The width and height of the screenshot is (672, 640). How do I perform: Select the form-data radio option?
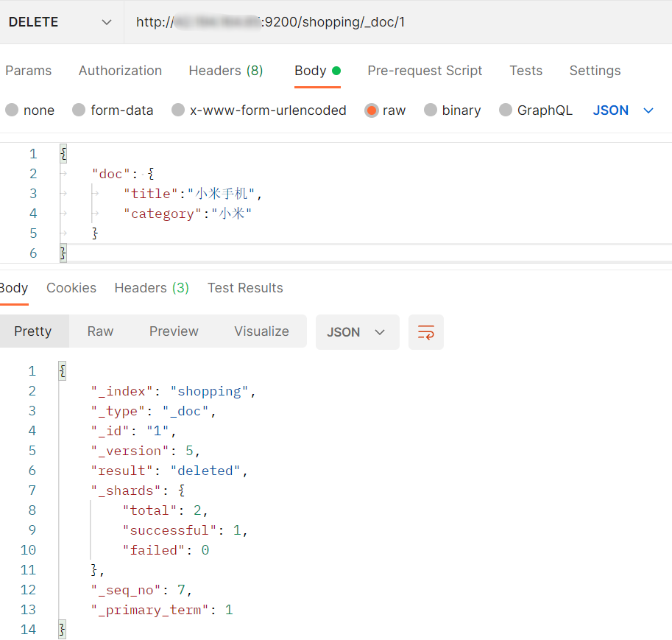[x=79, y=110]
